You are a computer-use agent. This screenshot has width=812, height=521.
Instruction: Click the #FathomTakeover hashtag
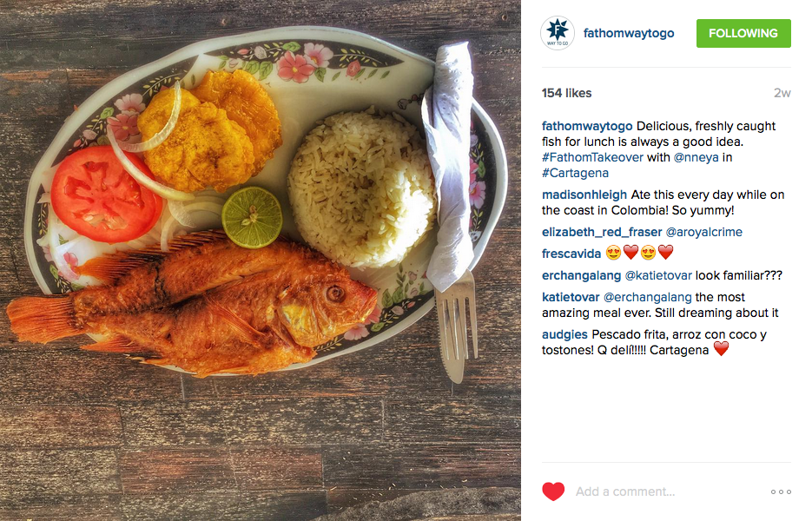pyautogui.click(x=592, y=157)
